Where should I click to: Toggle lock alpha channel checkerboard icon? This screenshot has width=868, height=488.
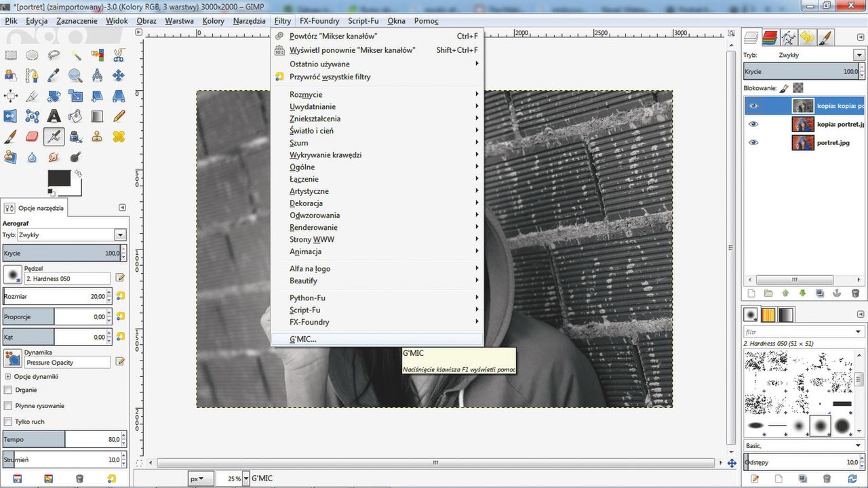coord(798,87)
